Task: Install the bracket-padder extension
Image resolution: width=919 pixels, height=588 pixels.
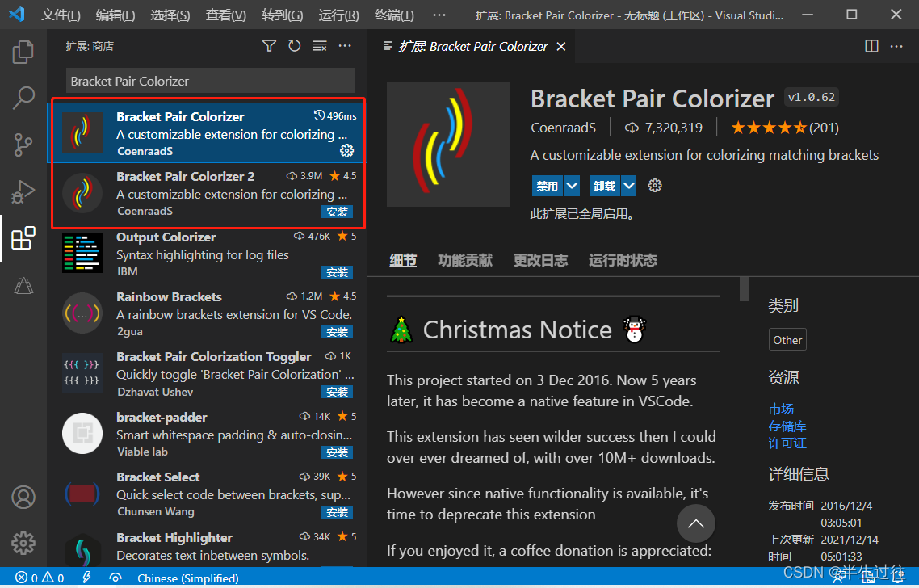Action: (x=337, y=452)
